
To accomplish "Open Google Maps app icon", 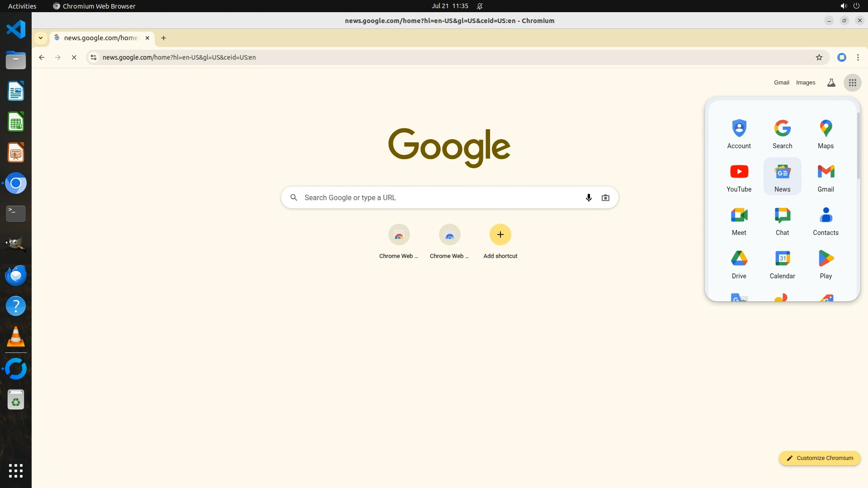I will click(826, 133).
